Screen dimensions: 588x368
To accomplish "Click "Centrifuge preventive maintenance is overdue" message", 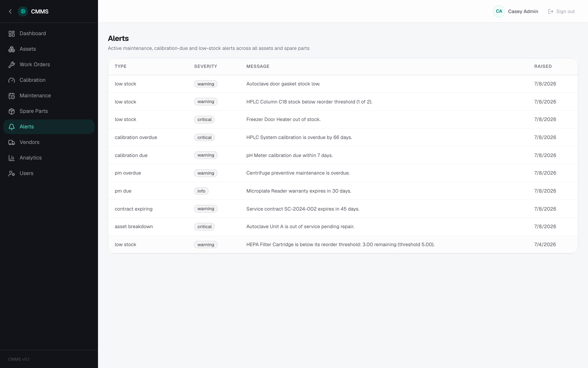I will (298, 173).
